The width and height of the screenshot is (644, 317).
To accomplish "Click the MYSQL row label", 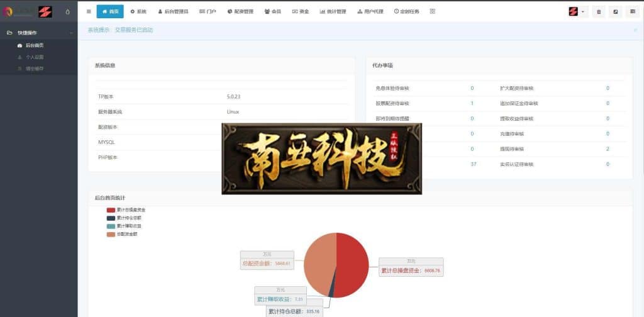I will tap(106, 142).
